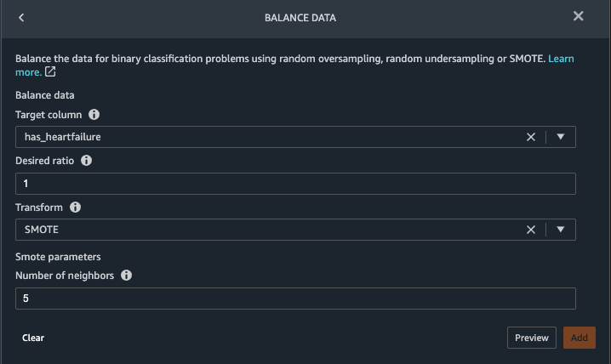Image resolution: width=611 pixels, height=364 pixels.
Task: Click the Preview button
Action: (x=531, y=338)
